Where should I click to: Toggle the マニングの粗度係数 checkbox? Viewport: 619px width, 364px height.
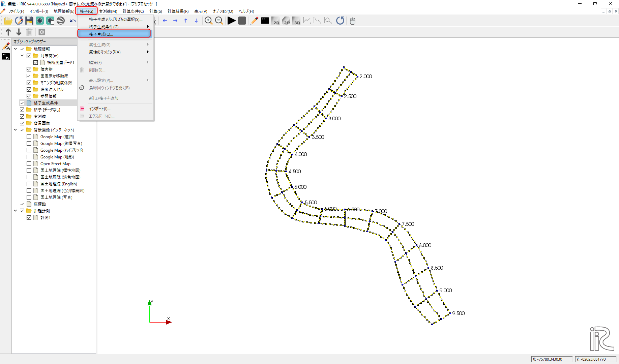(x=29, y=83)
